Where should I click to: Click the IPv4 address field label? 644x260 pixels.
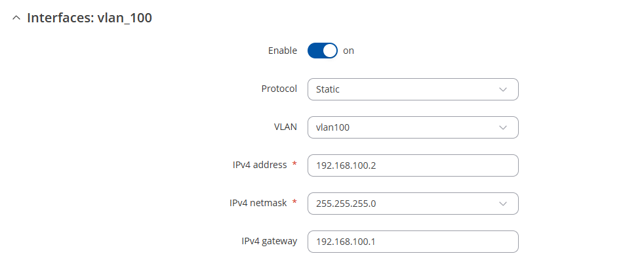click(x=260, y=165)
